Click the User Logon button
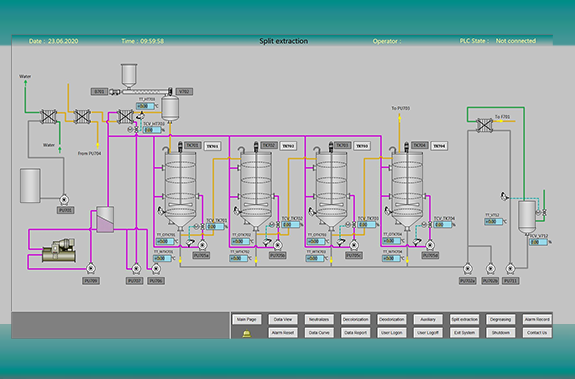 [392, 333]
